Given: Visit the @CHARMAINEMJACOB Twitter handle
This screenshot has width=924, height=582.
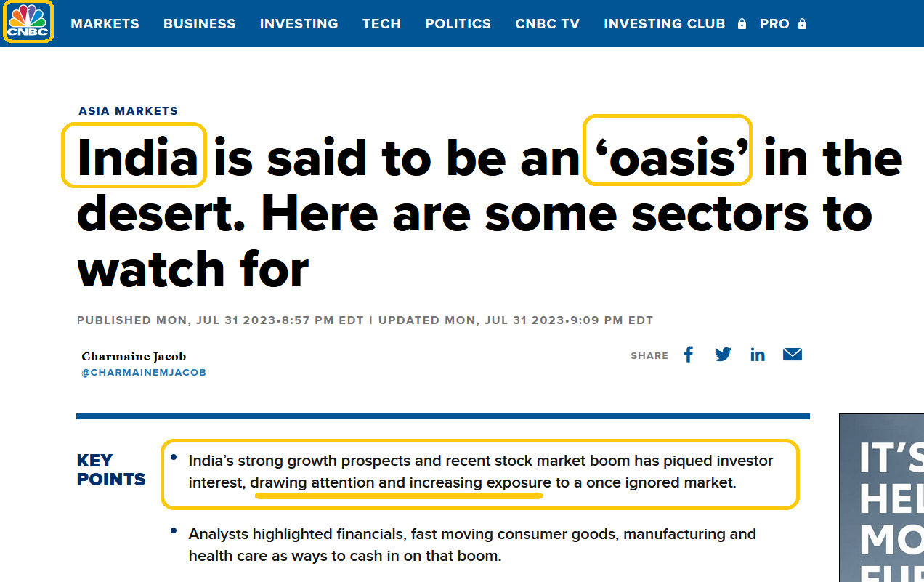Looking at the screenshot, I should coord(143,373).
